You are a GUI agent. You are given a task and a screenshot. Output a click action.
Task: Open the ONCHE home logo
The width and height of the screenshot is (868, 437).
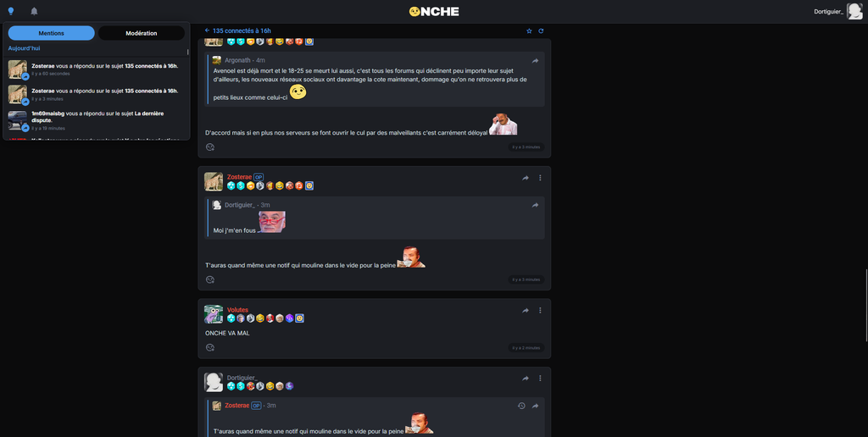(434, 11)
